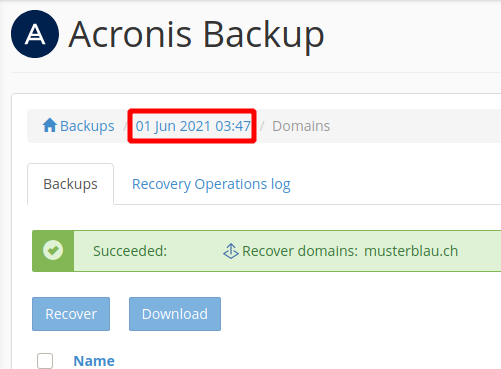Click the breadcrumb separator before Domains
Image resolution: width=501 pixels, height=369 pixels.
pyautogui.click(x=262, y=126)
